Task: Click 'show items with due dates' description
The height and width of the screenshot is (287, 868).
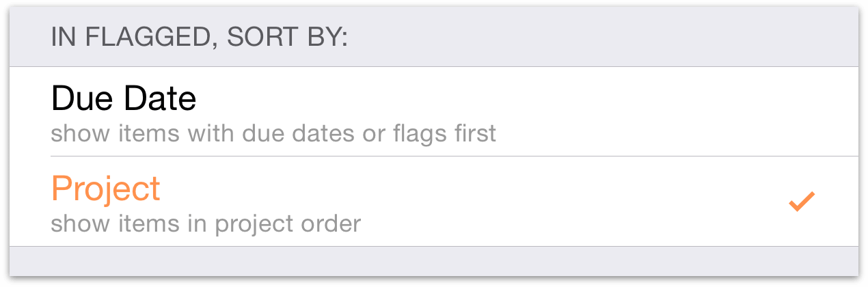Action: click(x=273, y=133)
